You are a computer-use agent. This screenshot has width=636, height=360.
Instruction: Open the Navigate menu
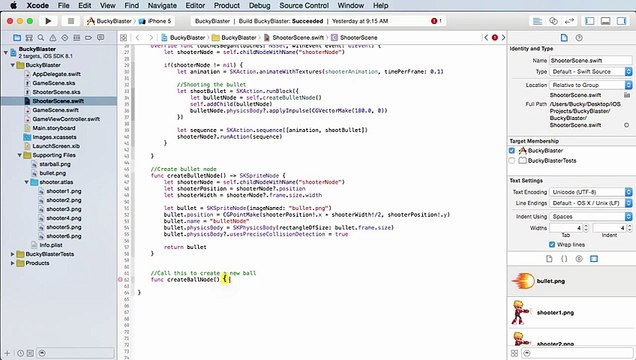click(162, 6)
